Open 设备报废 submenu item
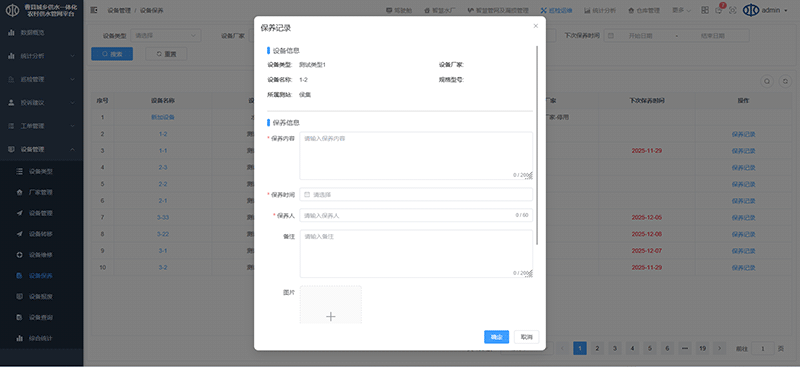The width and height of the screenshot is (800, 367). (x=41, y=296)
